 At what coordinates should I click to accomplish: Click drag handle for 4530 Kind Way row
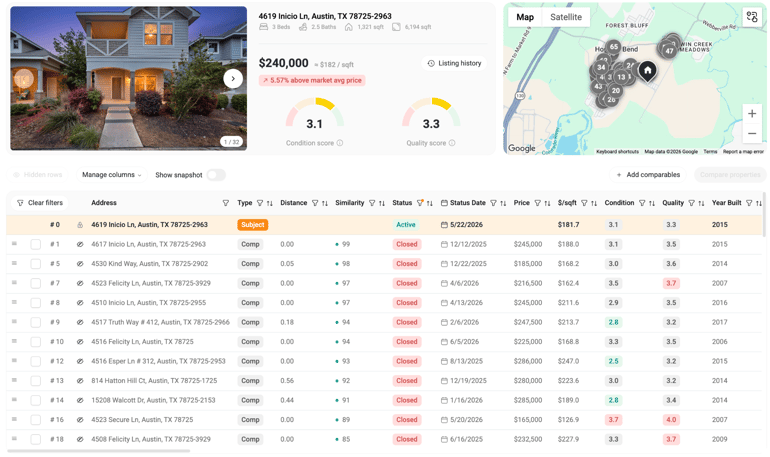(14, 263)
